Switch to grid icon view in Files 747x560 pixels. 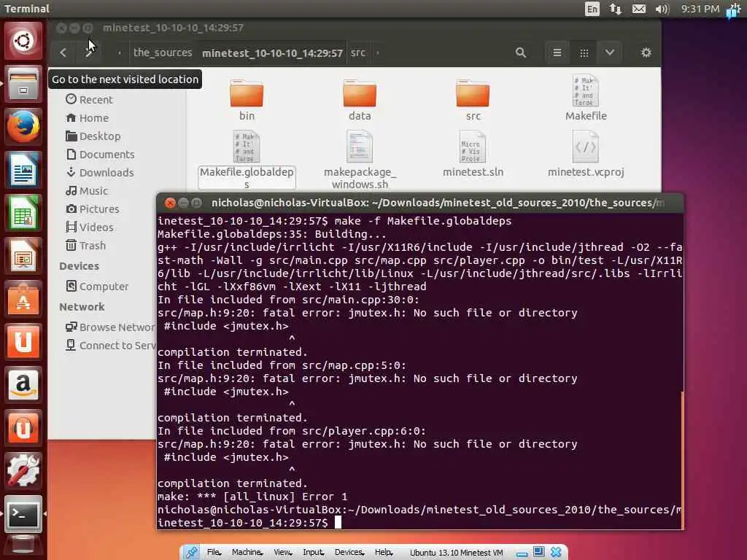pyautogui.click(x=584, y=52)
